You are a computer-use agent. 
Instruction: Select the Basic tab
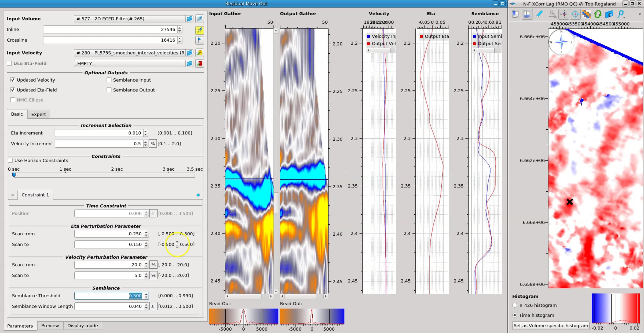(17, 114)
